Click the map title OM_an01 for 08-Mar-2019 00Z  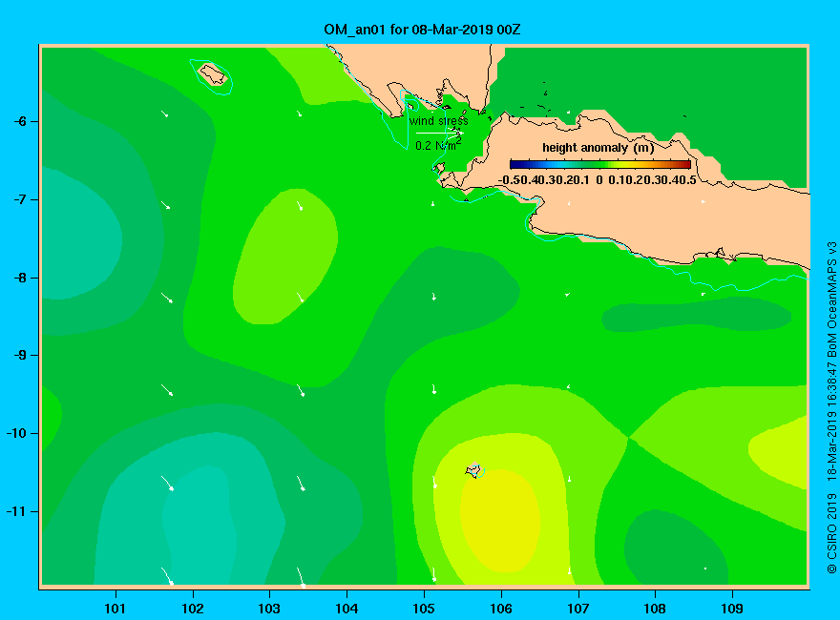422,30
